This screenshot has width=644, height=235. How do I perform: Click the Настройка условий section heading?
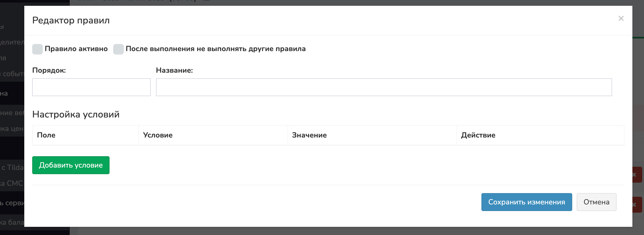(x=76, y=114)
